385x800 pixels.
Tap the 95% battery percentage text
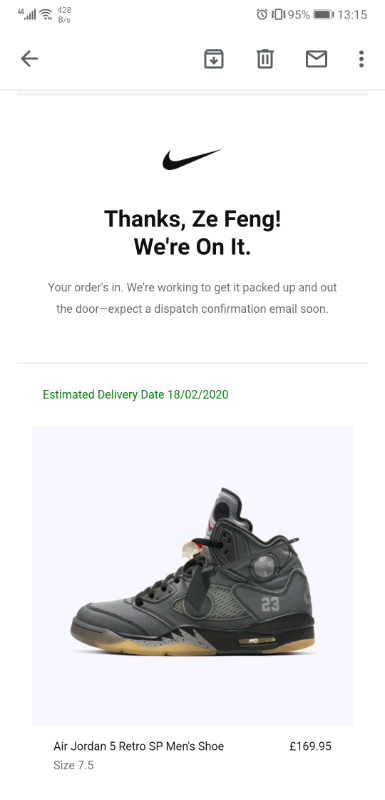[x=299, y=15]
